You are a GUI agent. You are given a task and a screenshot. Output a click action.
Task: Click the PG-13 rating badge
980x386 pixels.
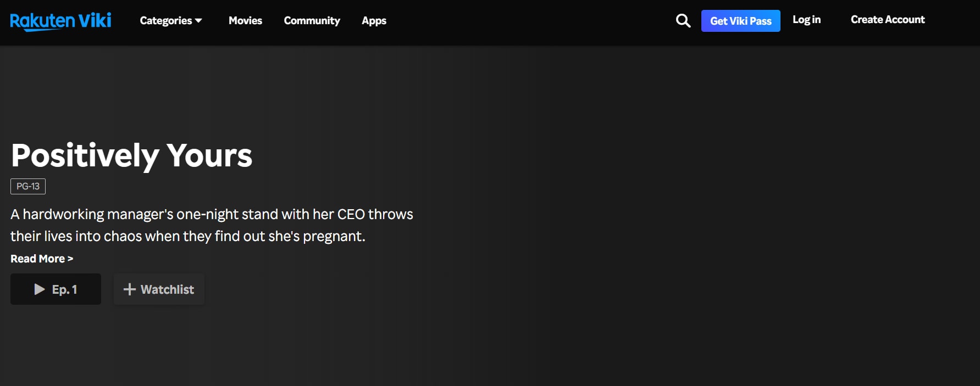point(28,186)
